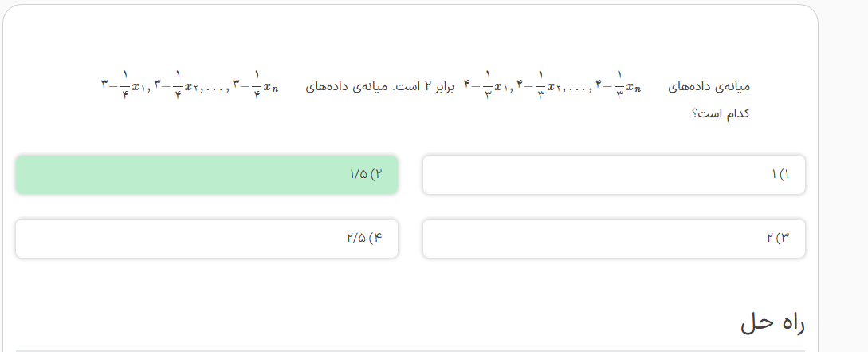Click the راه حل solution heading
This screenshot has height=352, width=868.
(772, 322)
